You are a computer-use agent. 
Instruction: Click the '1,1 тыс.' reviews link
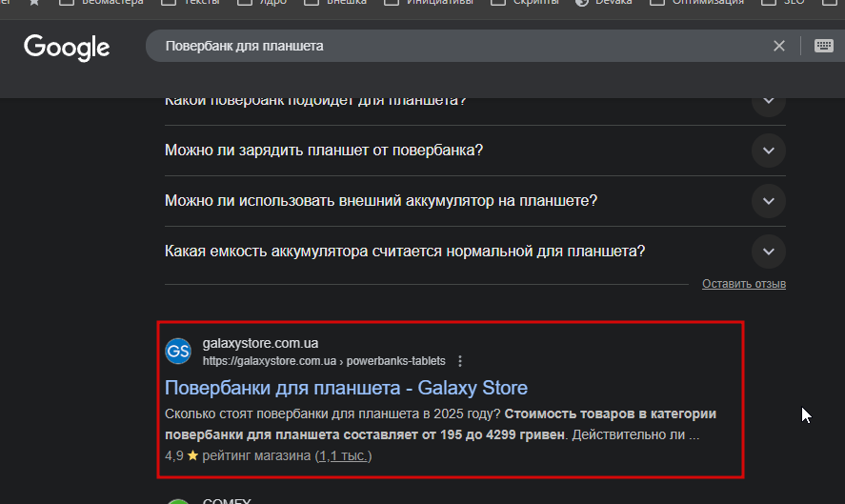pyautogui.click(x=343, y=455)
